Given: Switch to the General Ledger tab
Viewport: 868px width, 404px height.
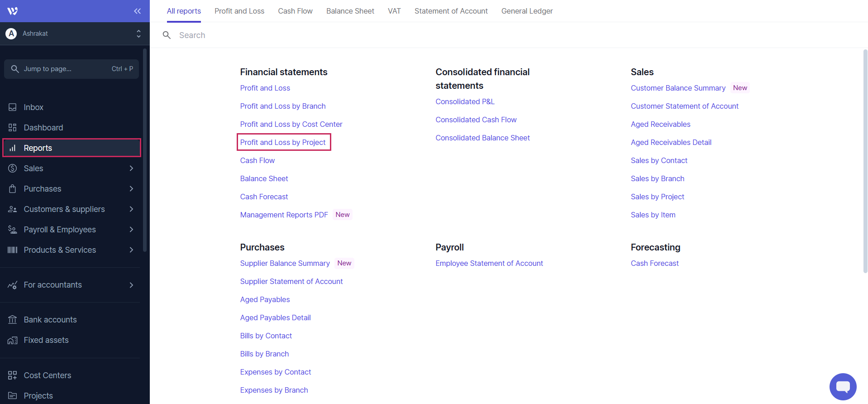Looking at the screenshot, I should click(527, 11).
